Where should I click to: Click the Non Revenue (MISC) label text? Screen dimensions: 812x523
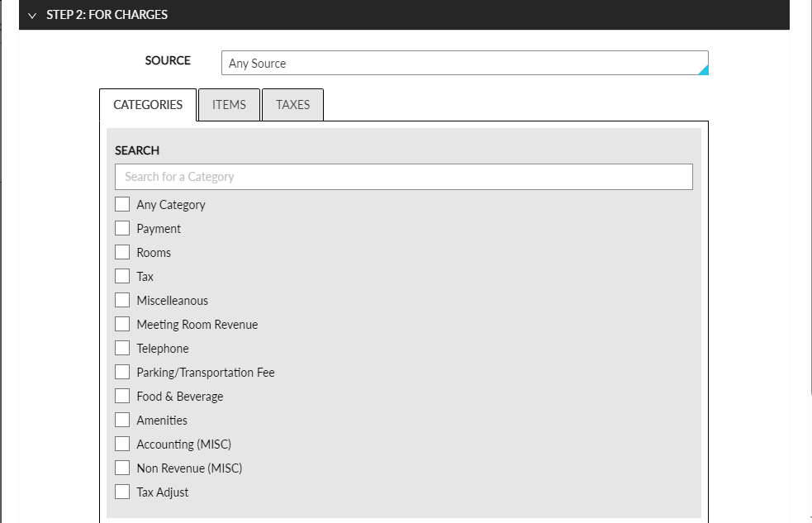(189, 468)
